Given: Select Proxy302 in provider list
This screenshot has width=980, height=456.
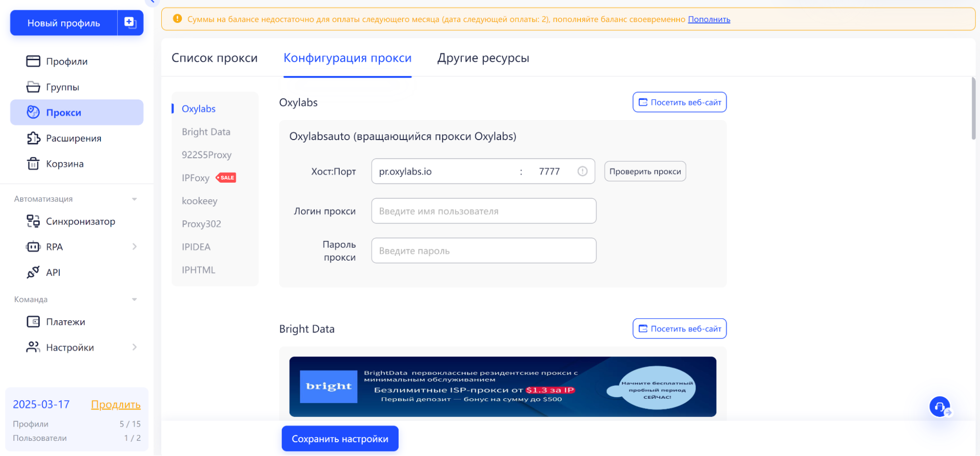Looking at the screenshot, I should pyautogui.click(x=201, y=224).
